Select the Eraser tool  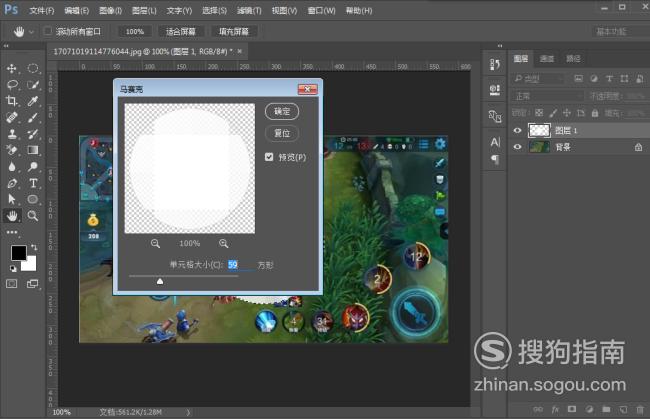pyautogui.click(x=12, y=150)
